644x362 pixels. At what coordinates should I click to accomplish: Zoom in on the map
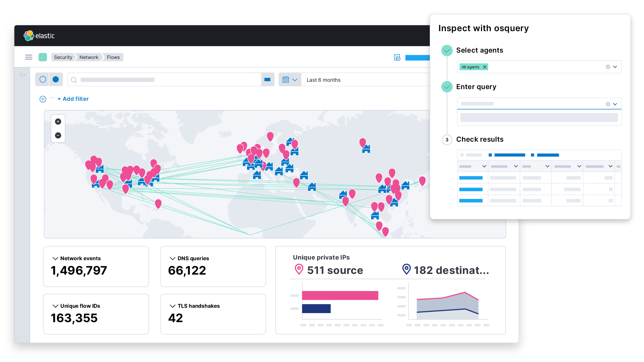(x=58, y=122)
